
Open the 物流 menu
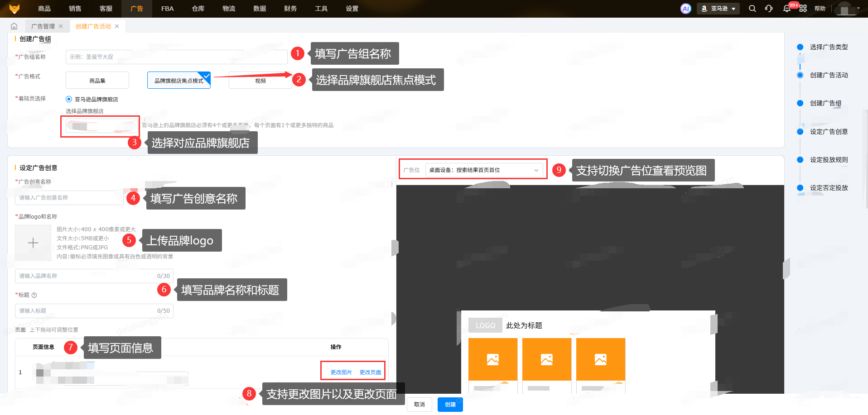pos(229,9)
